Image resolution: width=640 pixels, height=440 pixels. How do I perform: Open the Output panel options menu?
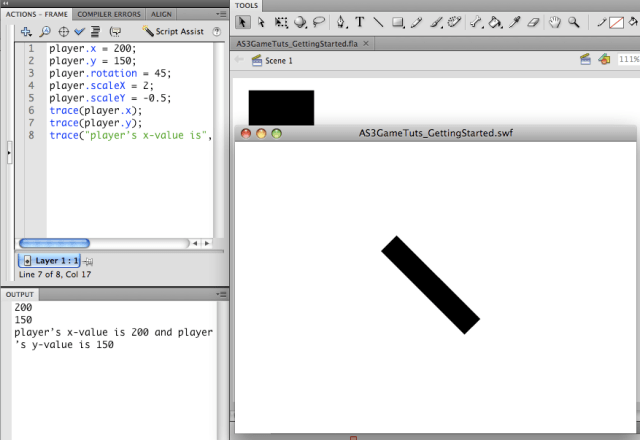(x=221, y=294)
